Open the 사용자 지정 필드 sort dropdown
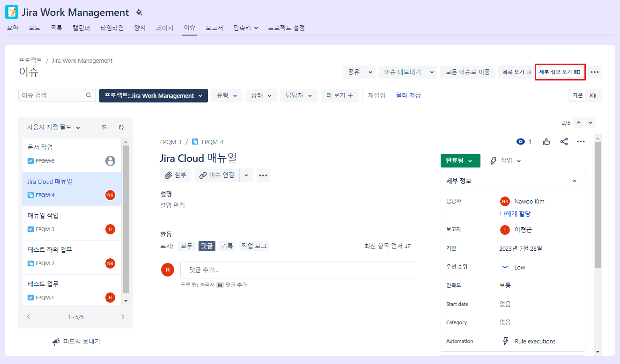 (53, 127)
